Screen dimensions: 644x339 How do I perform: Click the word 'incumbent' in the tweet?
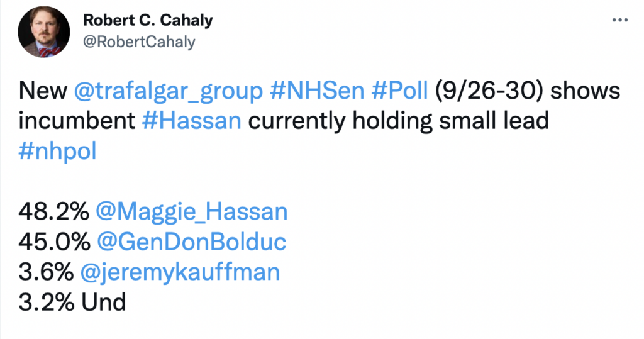(77, 121)
